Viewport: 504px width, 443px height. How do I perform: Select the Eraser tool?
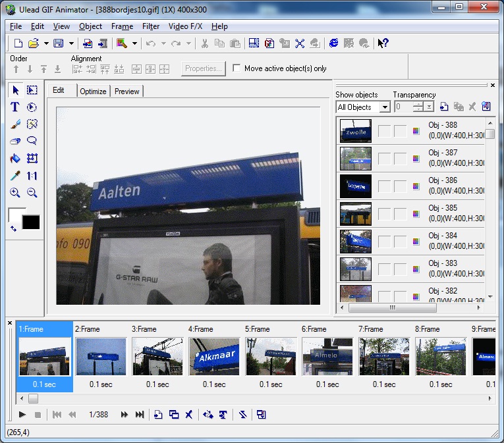(15, 141)
